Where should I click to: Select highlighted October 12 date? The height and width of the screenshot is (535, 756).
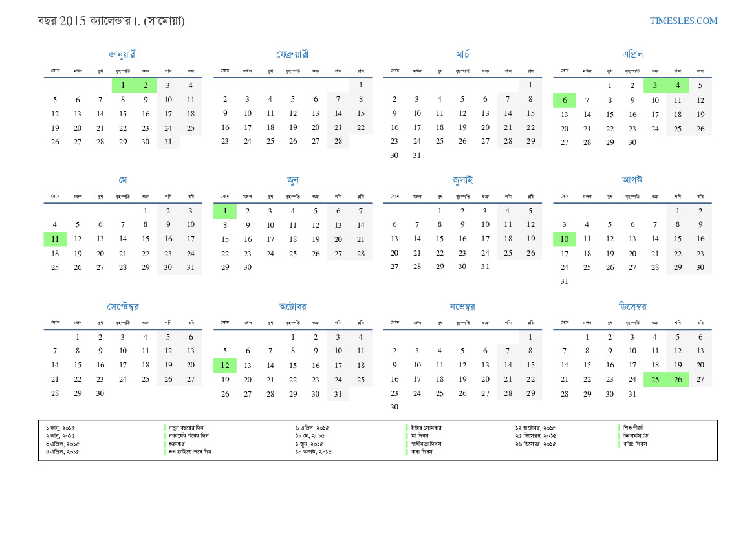point(224,366)
